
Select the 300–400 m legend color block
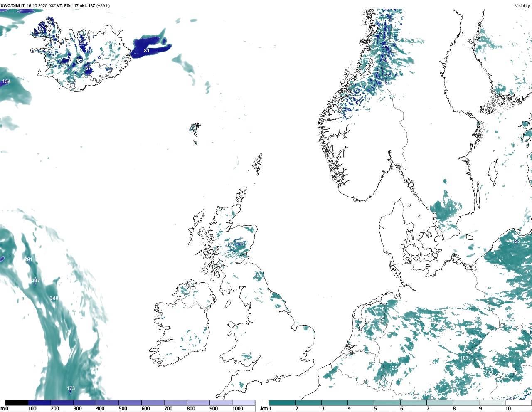point(85,403)
